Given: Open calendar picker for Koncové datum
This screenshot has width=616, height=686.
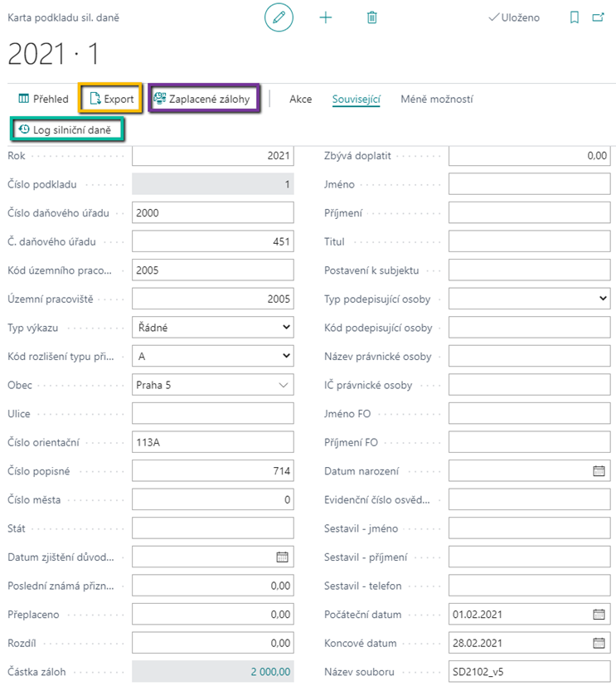Looking at the screenshot, I should (x=599, y=643).
